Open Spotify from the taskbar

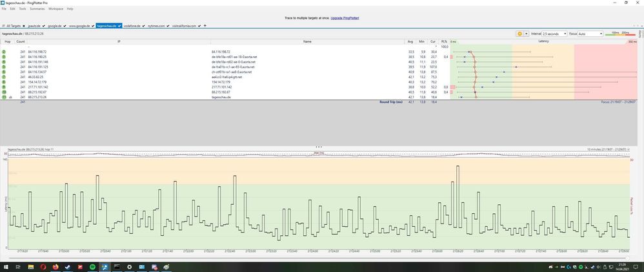(92, 267)
